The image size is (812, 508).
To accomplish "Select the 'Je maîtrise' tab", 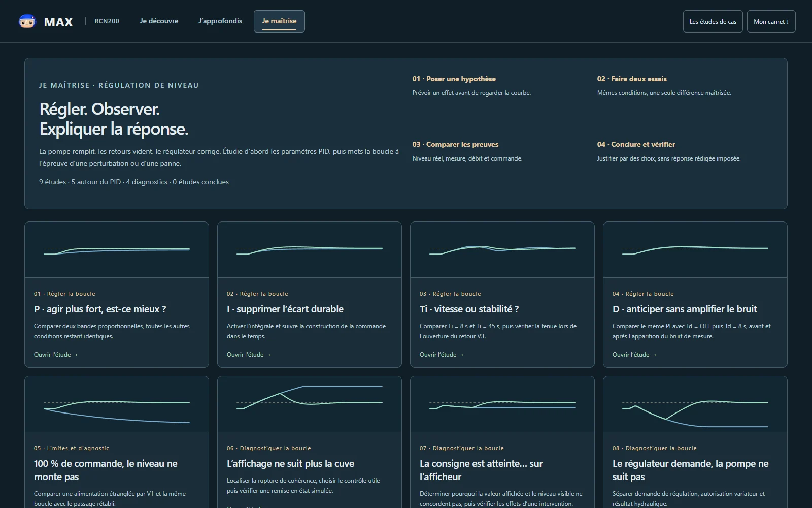I will pyautogui.click(x=279, y=21).
